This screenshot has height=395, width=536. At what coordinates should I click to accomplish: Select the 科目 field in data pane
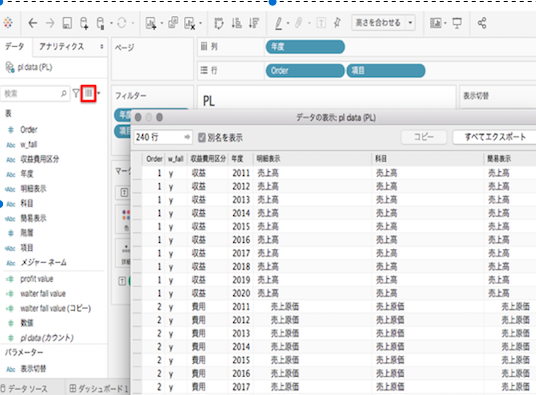[x=27, y=204]
